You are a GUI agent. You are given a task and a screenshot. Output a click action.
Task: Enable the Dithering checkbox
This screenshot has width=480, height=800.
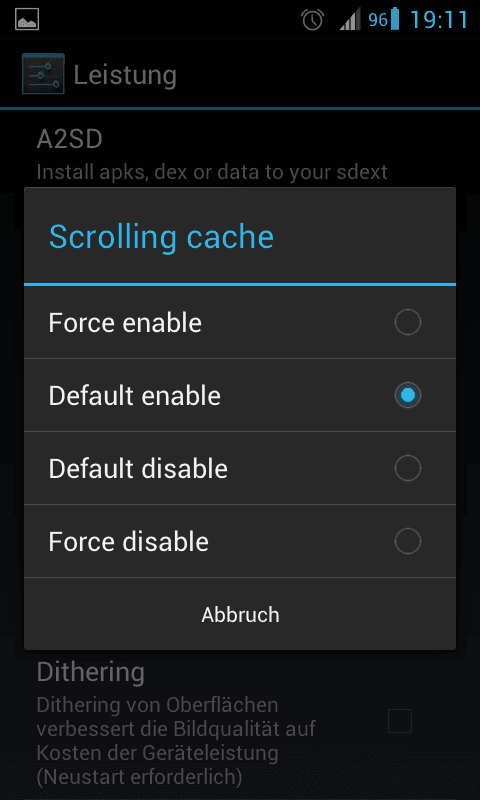pyautogui.click(x=399, y=721)
